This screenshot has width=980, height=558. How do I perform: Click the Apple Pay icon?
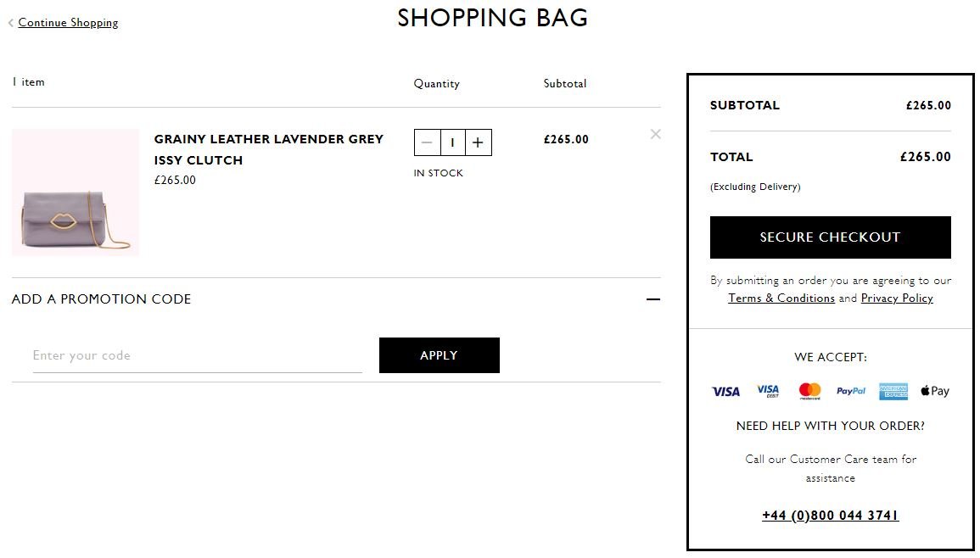[x=935, y=391]
